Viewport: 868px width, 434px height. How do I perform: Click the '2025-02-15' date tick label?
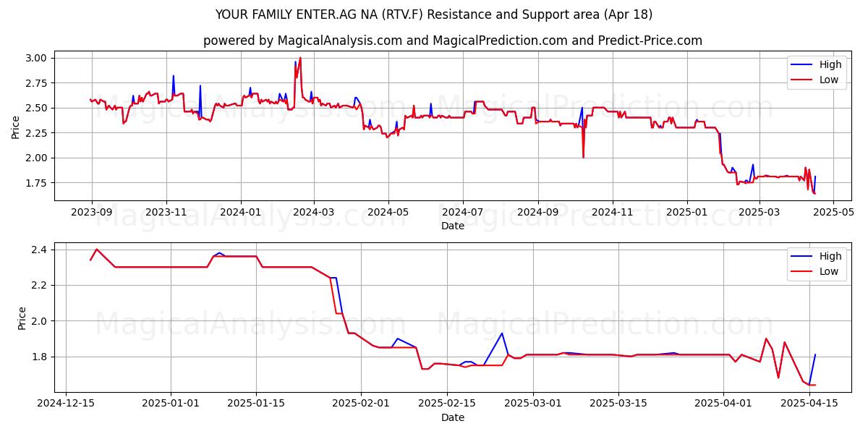pyautogui.click(x=446, y=405)
